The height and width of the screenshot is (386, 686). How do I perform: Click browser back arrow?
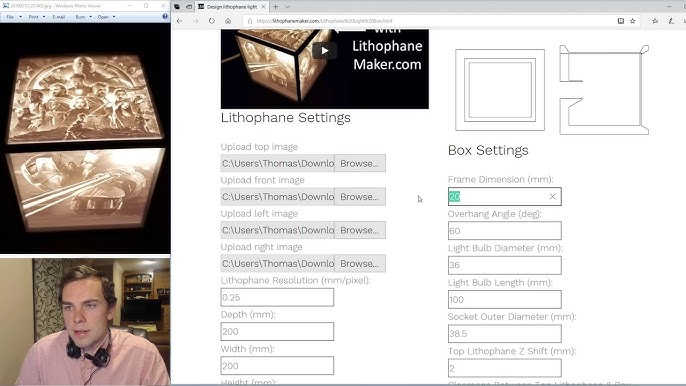pos(179,21)
